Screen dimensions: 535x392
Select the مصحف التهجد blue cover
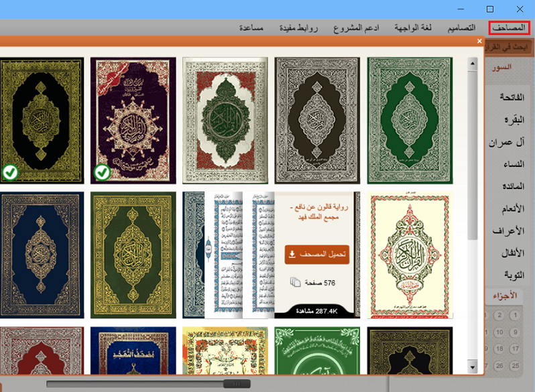click(x=133, y=350)
